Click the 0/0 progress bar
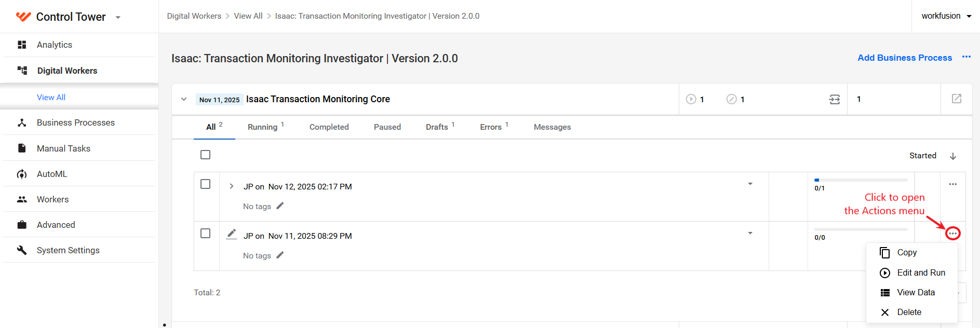This screenshot has height=328, width=980. [861, 229]
